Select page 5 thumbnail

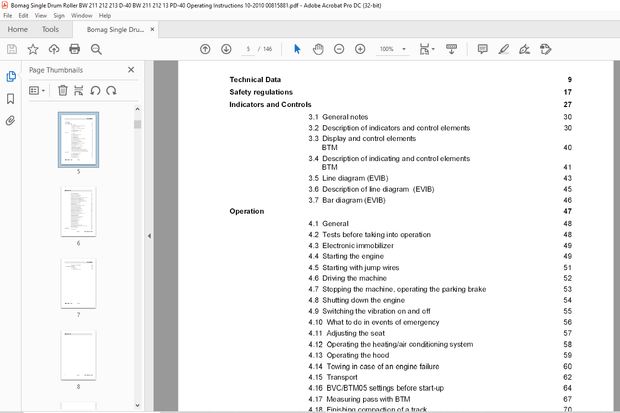click(78, 140)
